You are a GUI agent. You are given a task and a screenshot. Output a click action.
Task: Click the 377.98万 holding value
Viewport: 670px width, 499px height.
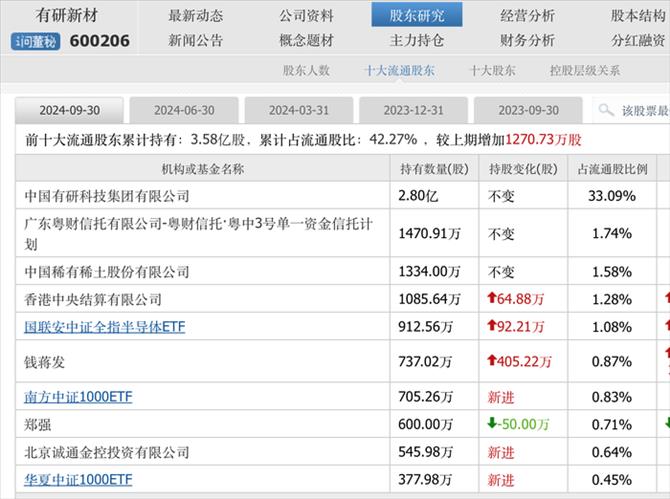point(425,479)
